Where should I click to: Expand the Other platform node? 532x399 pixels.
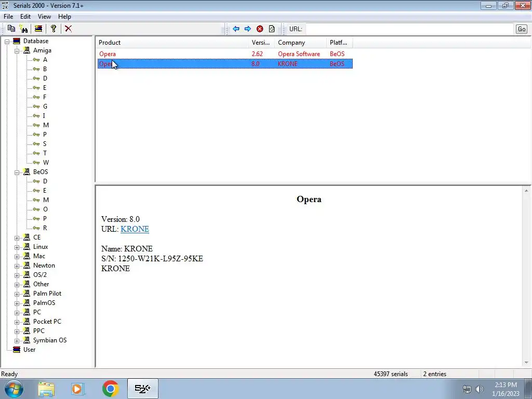[x=17, y=285]
